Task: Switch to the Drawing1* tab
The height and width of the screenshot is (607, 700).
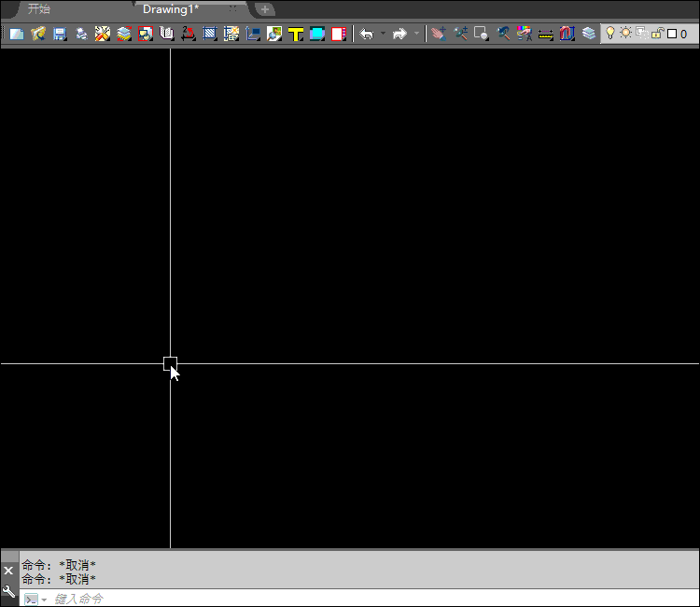Action: (x=171, y=9)
